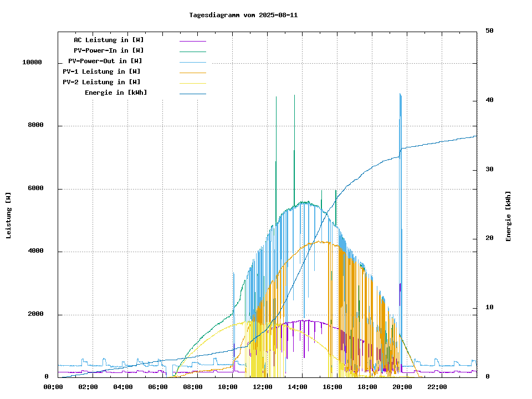532x399 pixels.
Task: Click the light blue PV-Power-Out legend line sample
Action: point(192,62)
